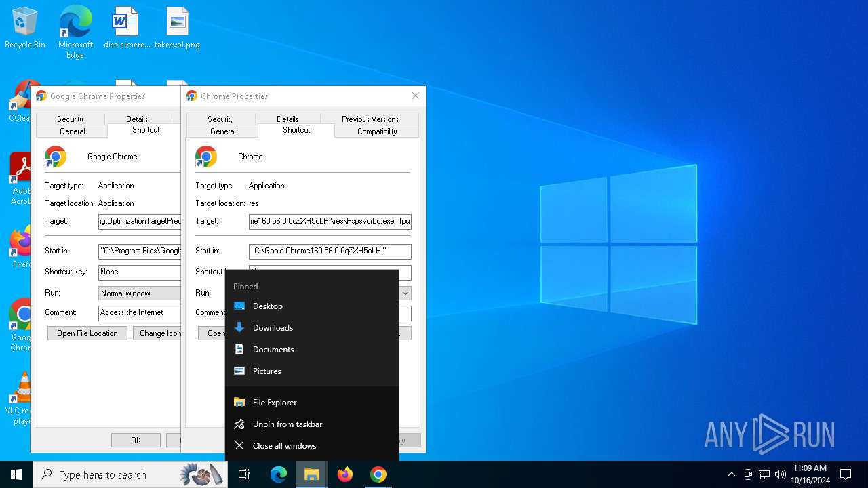Click Shortcut key field in Google Chrome Properties
The width and height of the screenshot is (868, 488).
point(140,272)
